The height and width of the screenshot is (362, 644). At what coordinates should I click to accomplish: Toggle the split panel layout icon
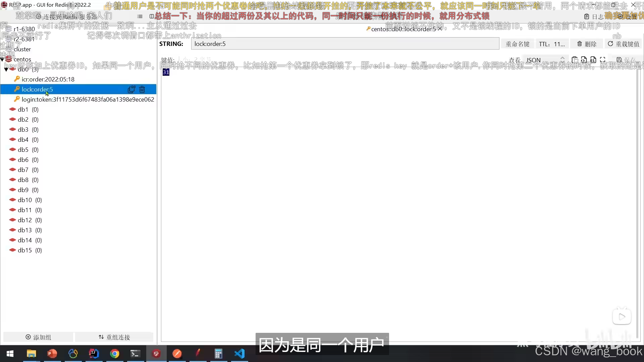coord(152,16)
